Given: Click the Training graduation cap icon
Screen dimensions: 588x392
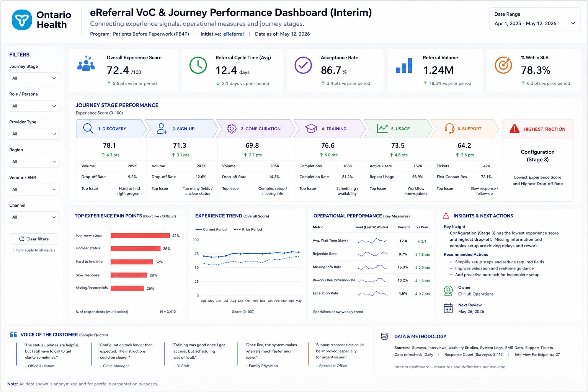Looking at the screenshot, I should tap(311, 129).
